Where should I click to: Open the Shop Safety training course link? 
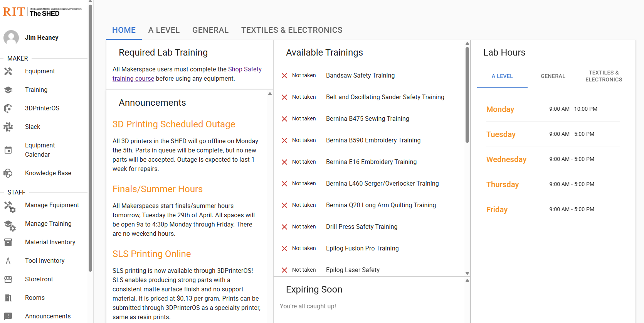click(x=245, y=69)
